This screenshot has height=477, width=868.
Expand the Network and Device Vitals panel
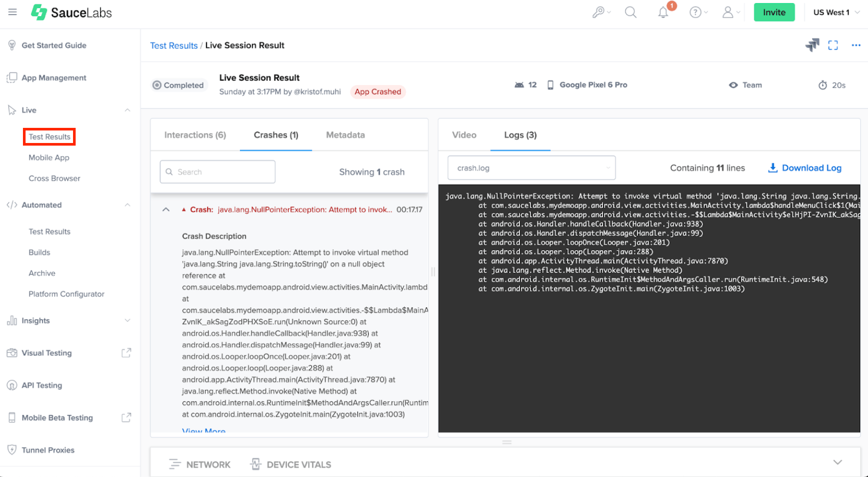click(x=837, y=462)
